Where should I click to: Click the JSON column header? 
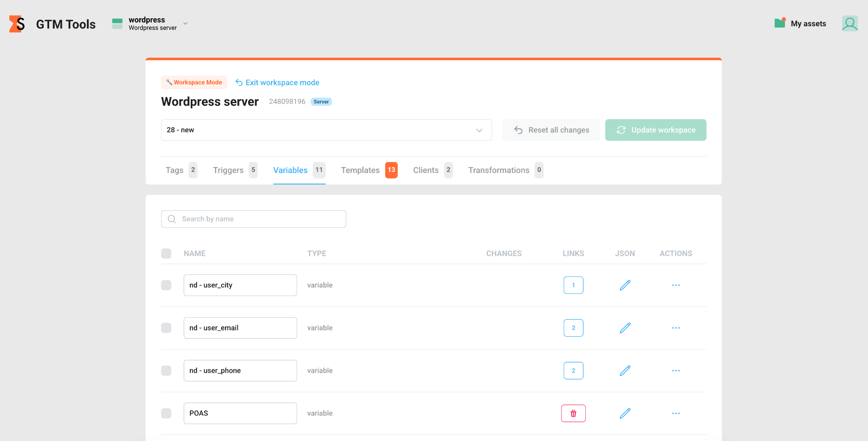(x=625, y=254)
